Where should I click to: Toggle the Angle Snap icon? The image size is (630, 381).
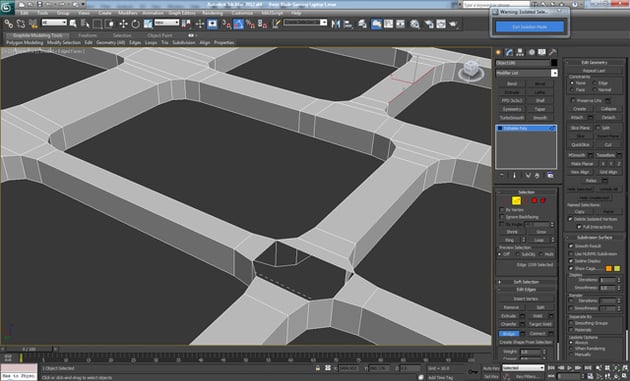click(238, 24)
